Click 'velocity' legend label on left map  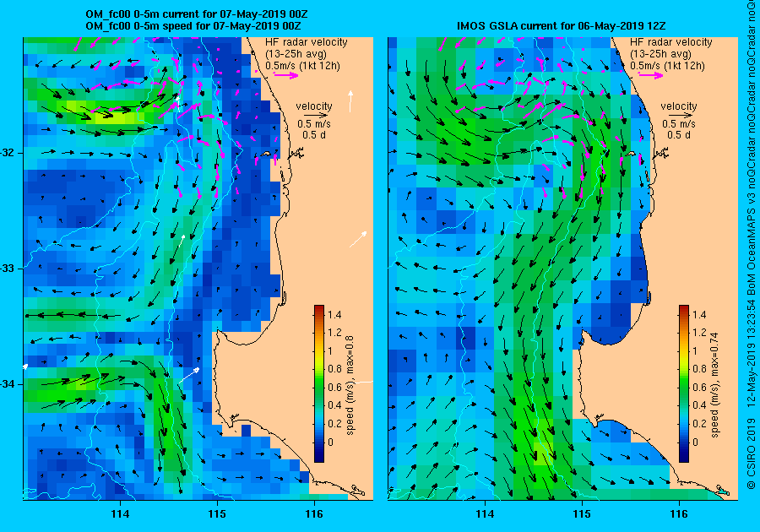tap(314, 106)
